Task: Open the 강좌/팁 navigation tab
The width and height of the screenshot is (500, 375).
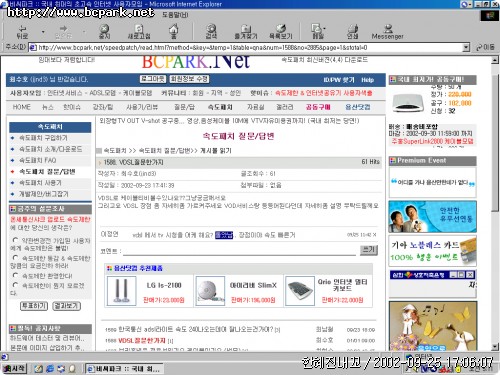Action: pyautogui.click(x=103, y=107)
